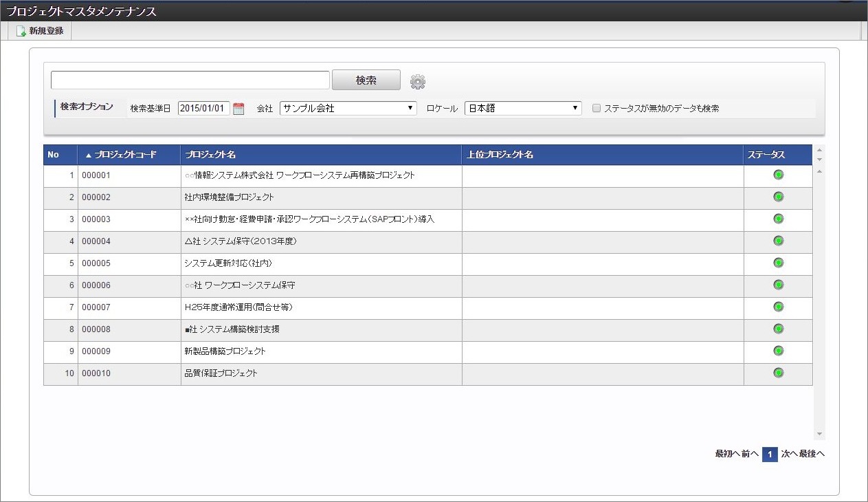
Task: Jump to 最後へ page link
Action: coord(812,454)
